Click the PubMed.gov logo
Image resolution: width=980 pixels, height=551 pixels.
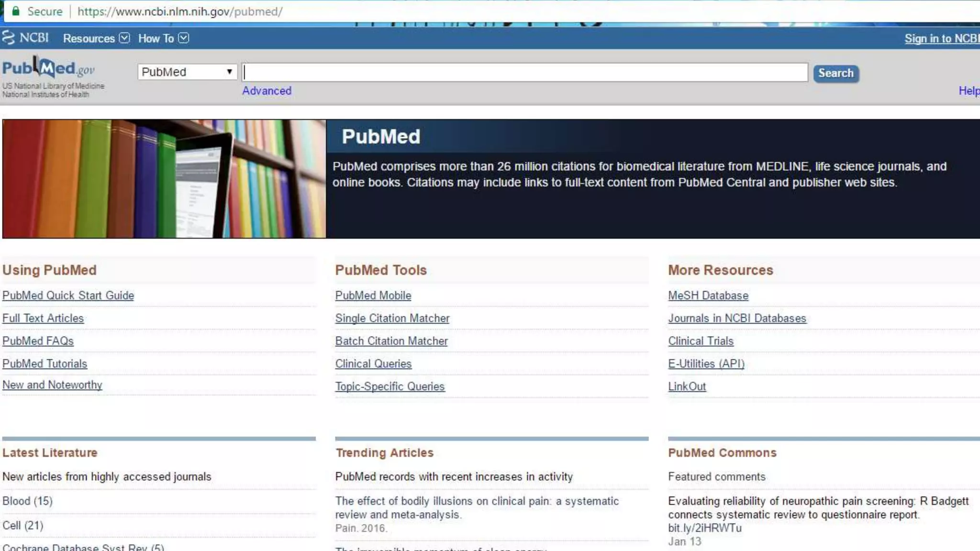point(48,69)
